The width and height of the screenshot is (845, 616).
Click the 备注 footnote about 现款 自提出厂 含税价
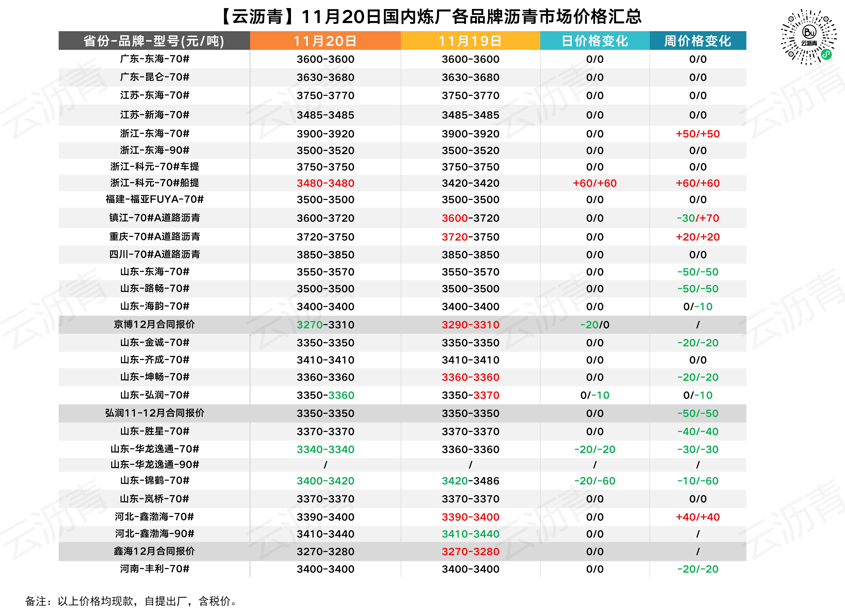[131, 601]
